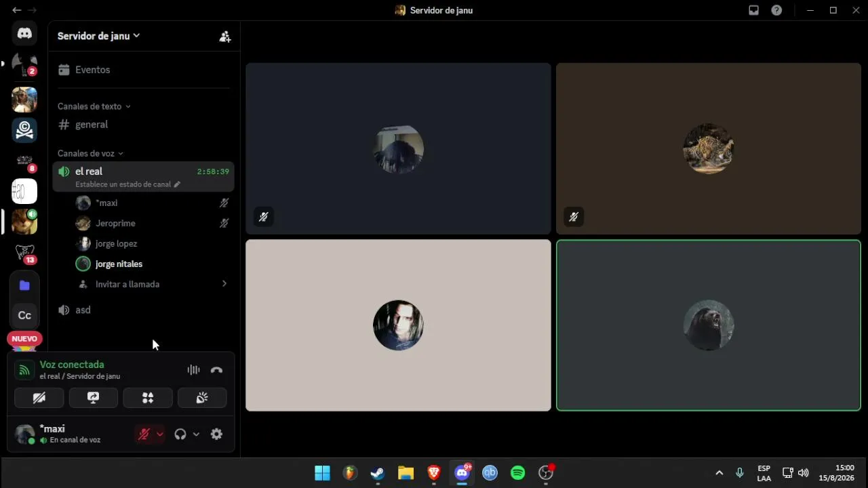Image resolution: width=868 pixels, height=488 pixels.
Task: Open qBittorrent from the taskbar
Action: (490, 473)
